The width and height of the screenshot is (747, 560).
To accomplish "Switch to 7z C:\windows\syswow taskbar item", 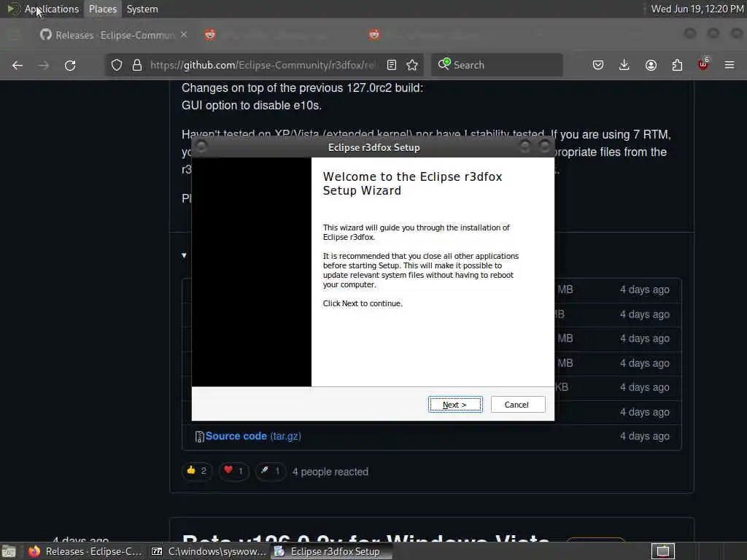I will (208, 551).
